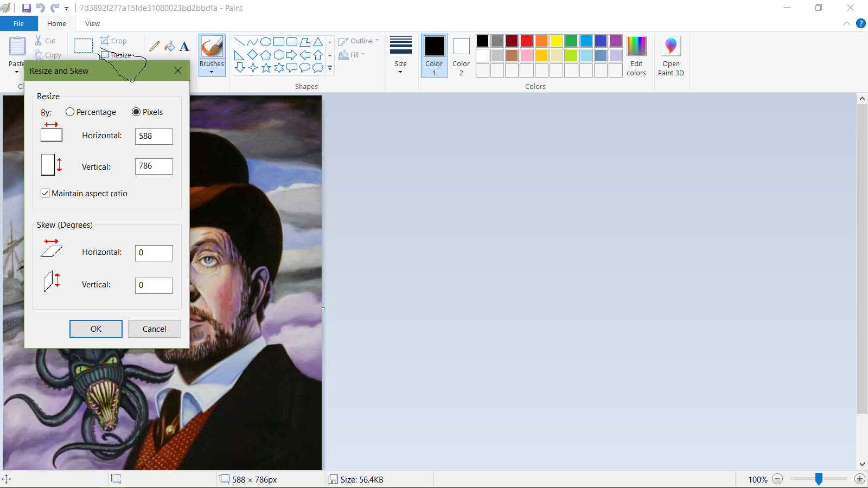Select the Pentagon shape
868x488 pixels.
[x=266, y=55]
